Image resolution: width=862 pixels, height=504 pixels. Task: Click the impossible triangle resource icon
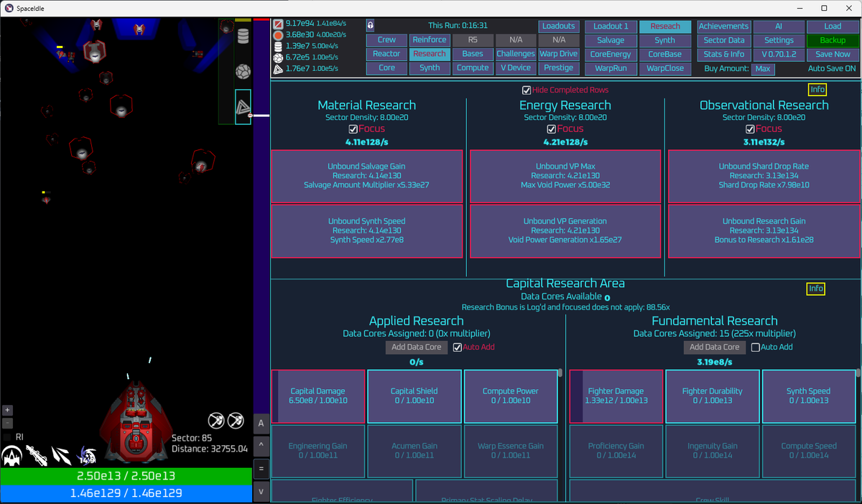pos(278,69)
